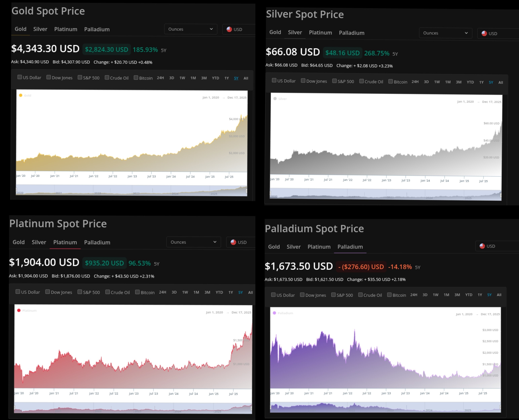Expand Ounces dropdown in Silver panel
This screenshot has width=519, height=420.
pyautogui.click(x=445, y=33)
